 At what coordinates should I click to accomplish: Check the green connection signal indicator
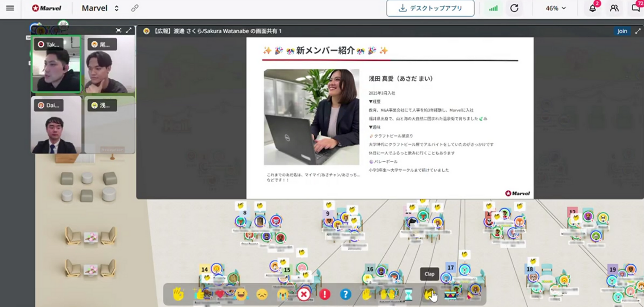pos(493,8)
